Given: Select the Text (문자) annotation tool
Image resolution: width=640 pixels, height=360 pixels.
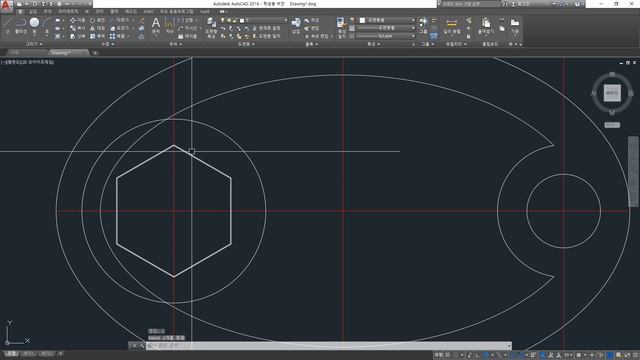Looking at the screenshot, I should click(156, 25).
